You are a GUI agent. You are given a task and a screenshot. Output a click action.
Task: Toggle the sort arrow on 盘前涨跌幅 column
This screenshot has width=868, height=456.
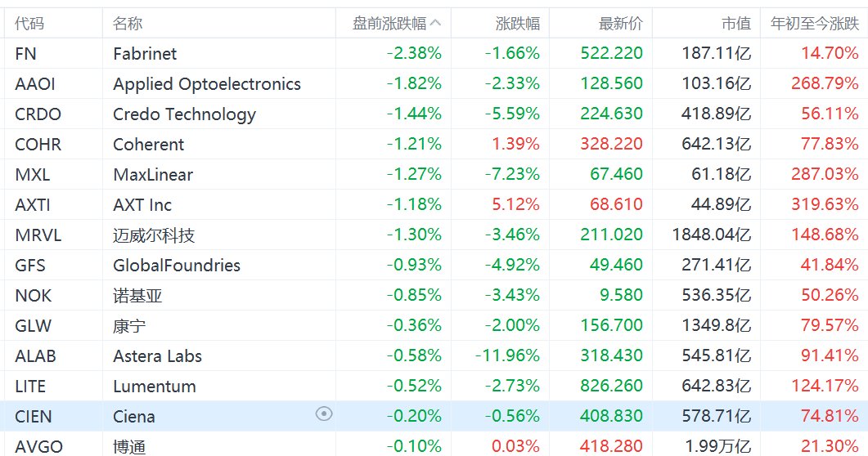[x=436, y=23]
